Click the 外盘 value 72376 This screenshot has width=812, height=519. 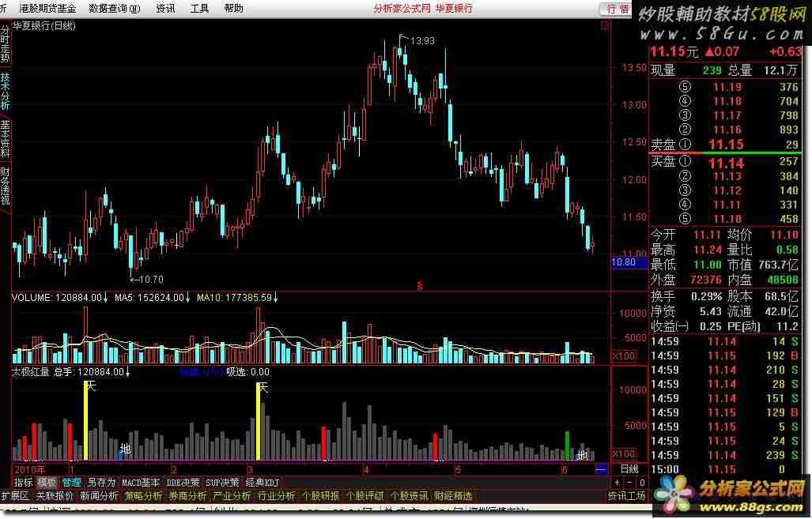706,280
